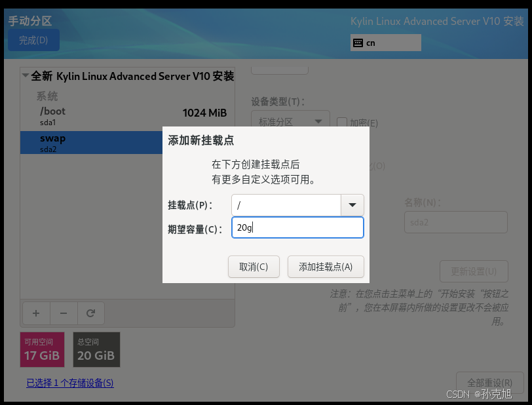Click the desired capacity field
Image resolution: width=532 pixels, height=405 pixels.
pos(297,227)
